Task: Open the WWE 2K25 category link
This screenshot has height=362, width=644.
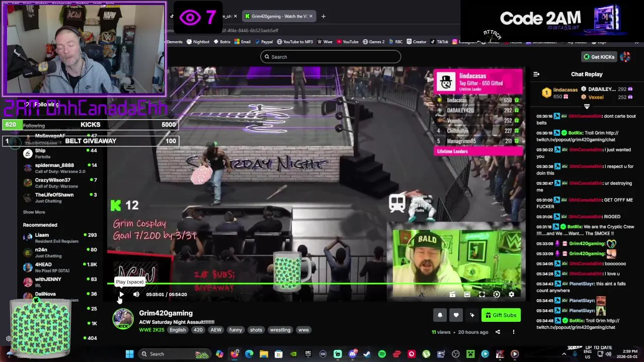Action: coord(151,330)
